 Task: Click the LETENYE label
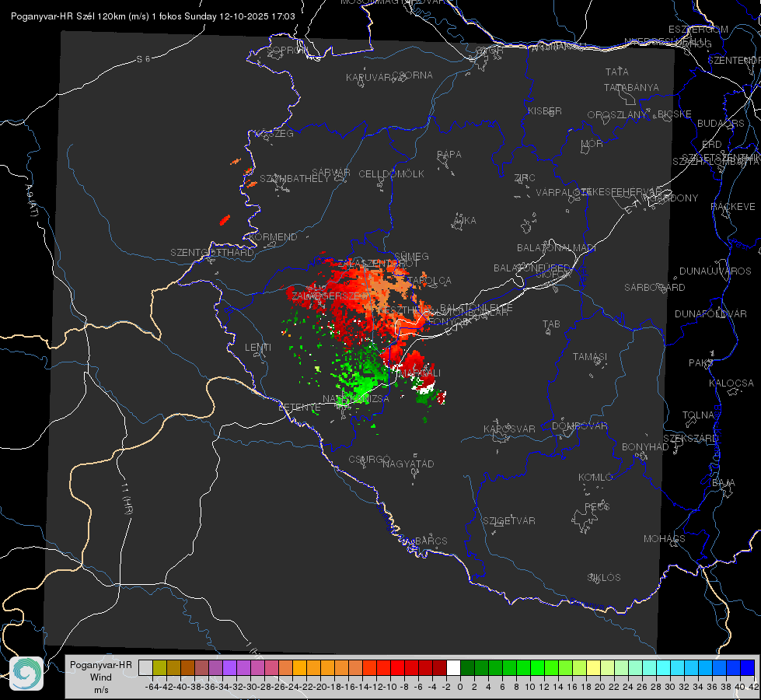pyautogui.click(x=299, y=408)
